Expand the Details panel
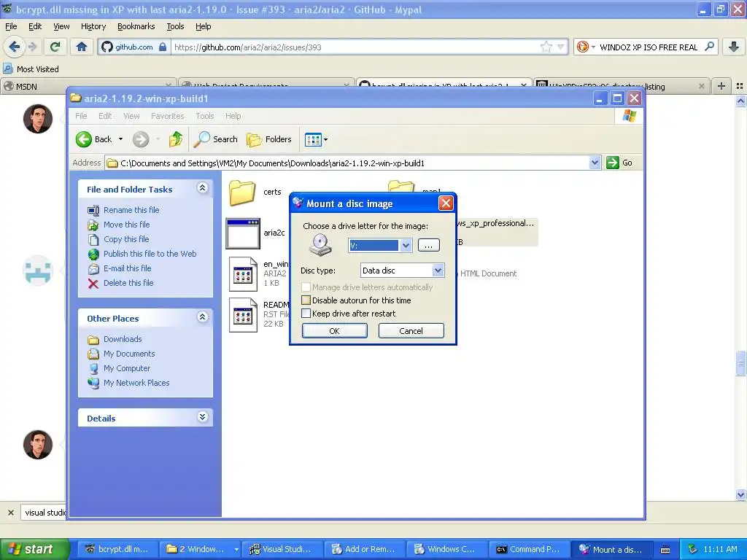Screen dimensions: 747x560 coord(203,417)
